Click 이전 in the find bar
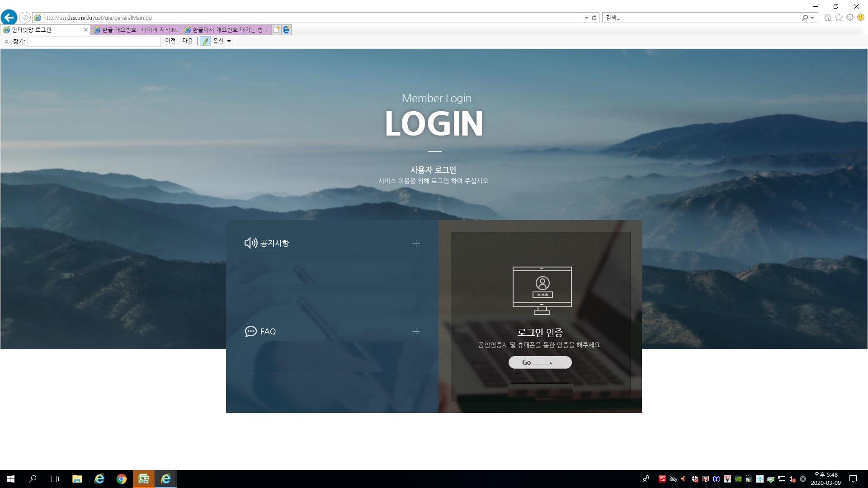Screen dimensions: 868x488 [x=170, y=41]
